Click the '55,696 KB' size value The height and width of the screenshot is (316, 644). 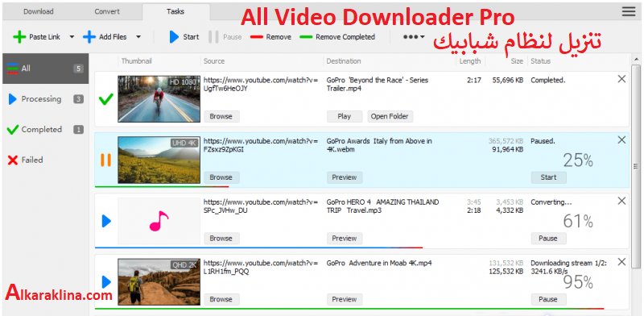(508, 81)
